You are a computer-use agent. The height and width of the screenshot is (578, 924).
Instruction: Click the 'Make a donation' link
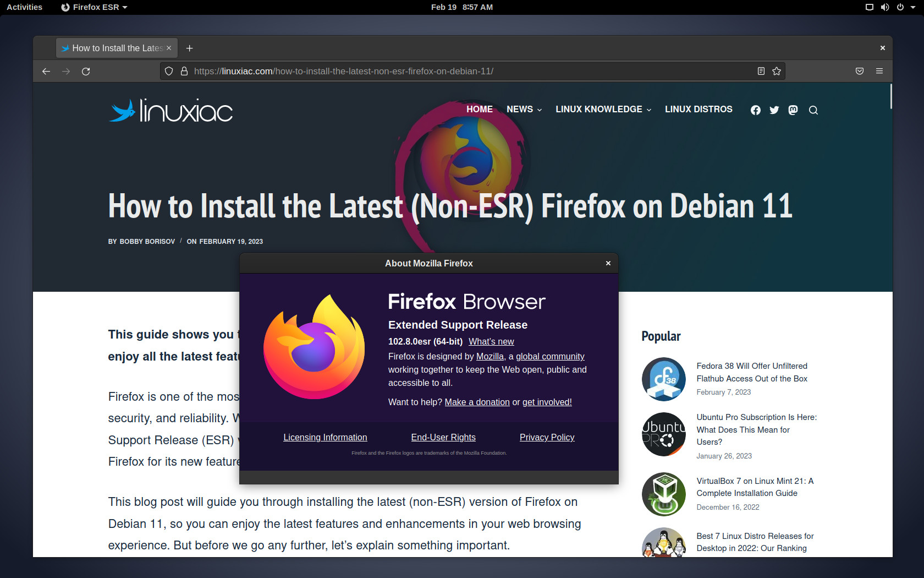point(477,402)
